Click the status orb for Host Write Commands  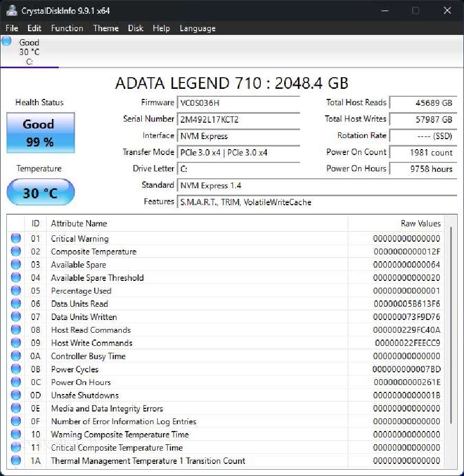(16, 343)
